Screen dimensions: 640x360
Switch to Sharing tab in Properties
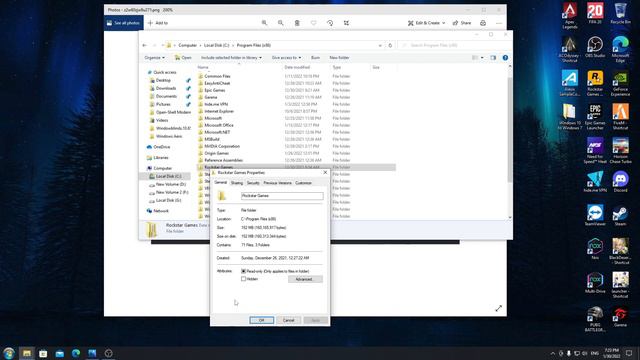(x=237, y=183)
